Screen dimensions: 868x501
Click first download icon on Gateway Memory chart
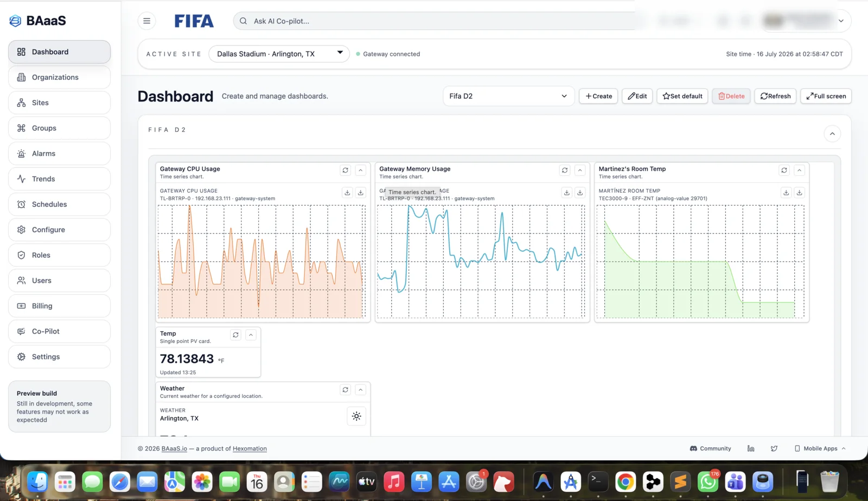tap(566, 193)
